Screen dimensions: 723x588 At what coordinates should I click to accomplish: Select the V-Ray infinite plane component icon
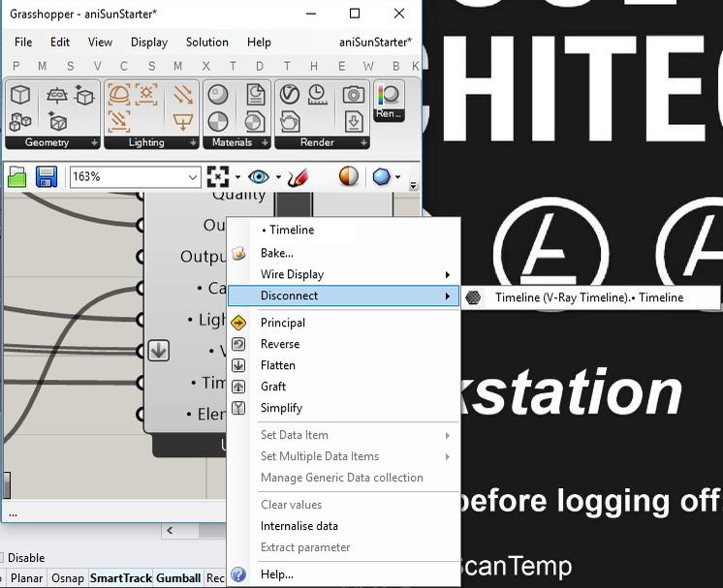pyautogui.click(x=57, y=95)
